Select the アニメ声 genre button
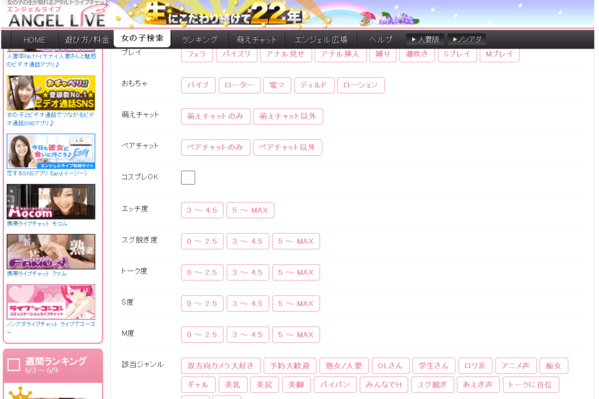The image size is (599, 399). click(x=516, y=366)
